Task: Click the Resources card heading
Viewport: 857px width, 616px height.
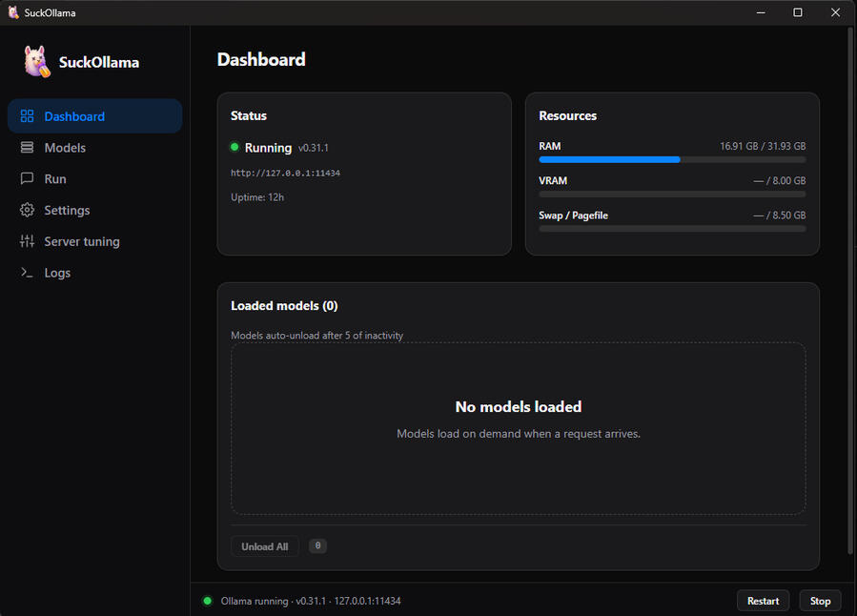Action: (568, 116)
